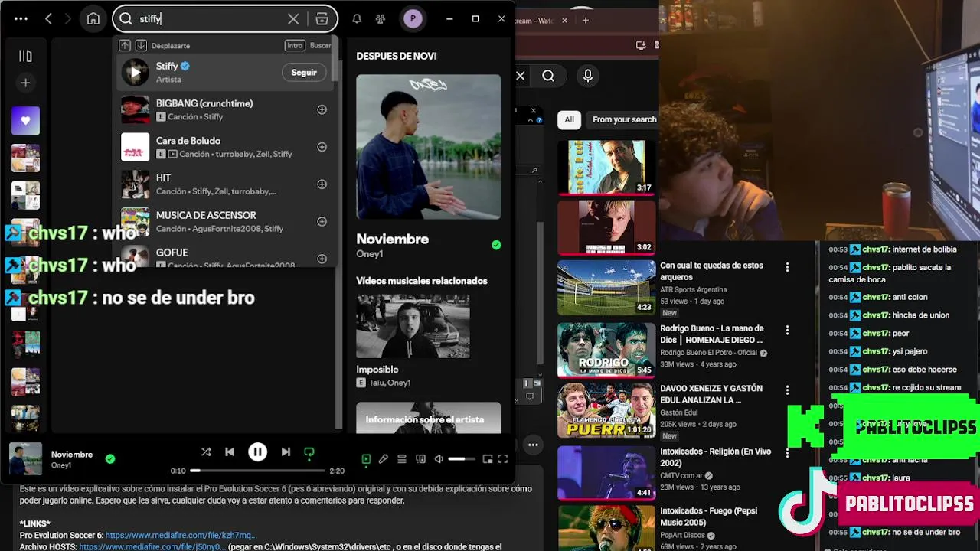Open the Imposible music video thumbnail
This screenshot has height=551, width=980.
pyautogui.click(x=413, y=326)
